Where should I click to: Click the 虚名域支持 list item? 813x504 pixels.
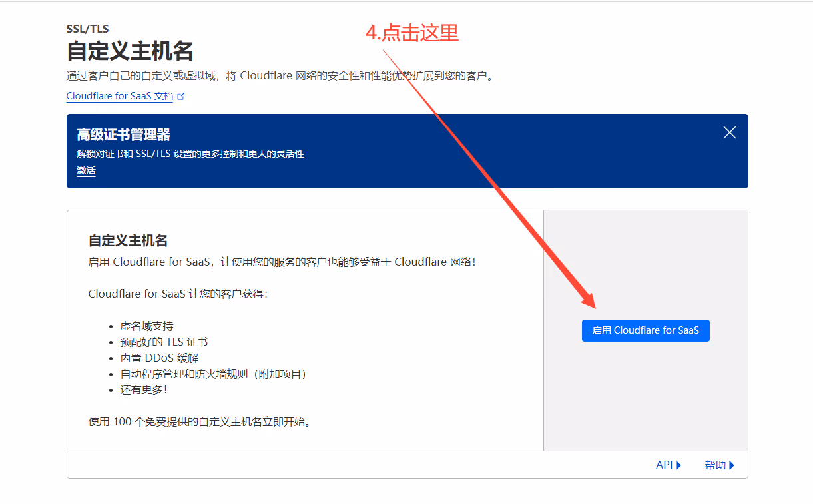point(146,326)
